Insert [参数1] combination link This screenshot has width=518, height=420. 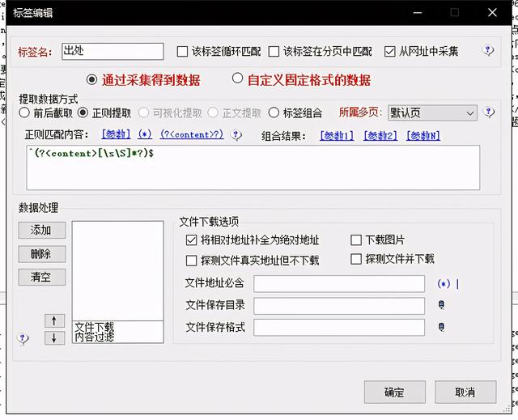(x=337, y=135)
